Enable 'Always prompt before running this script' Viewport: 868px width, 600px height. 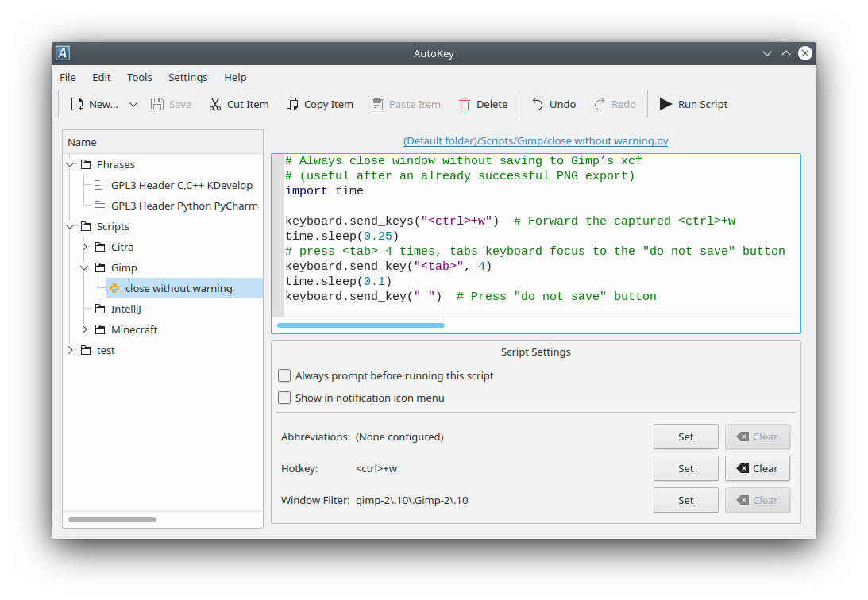coord(284,375)
